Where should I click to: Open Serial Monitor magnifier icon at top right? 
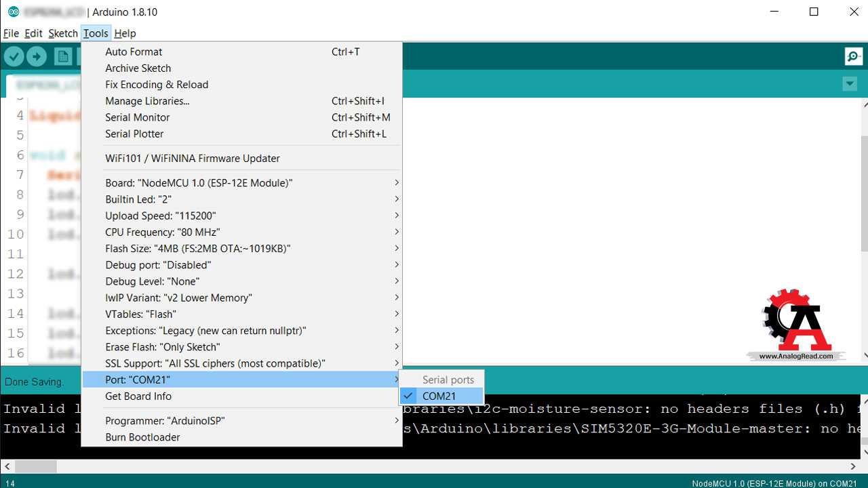[x=854, y=56]
